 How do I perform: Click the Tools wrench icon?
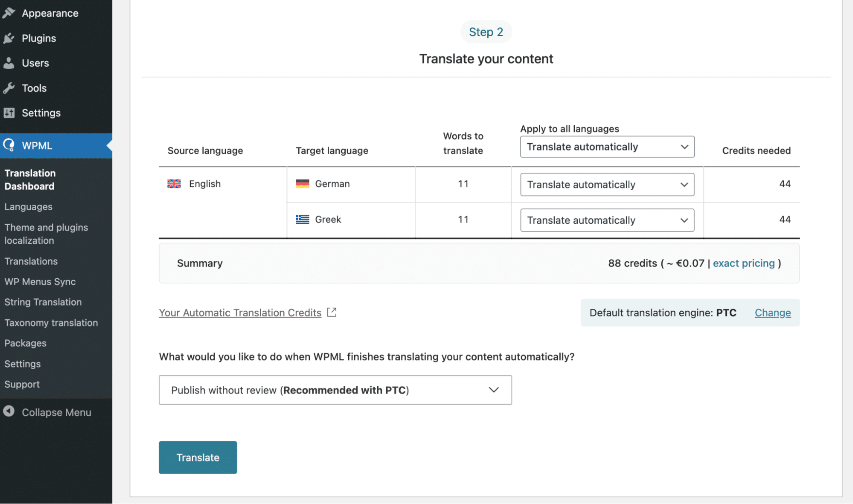[9, 88]
